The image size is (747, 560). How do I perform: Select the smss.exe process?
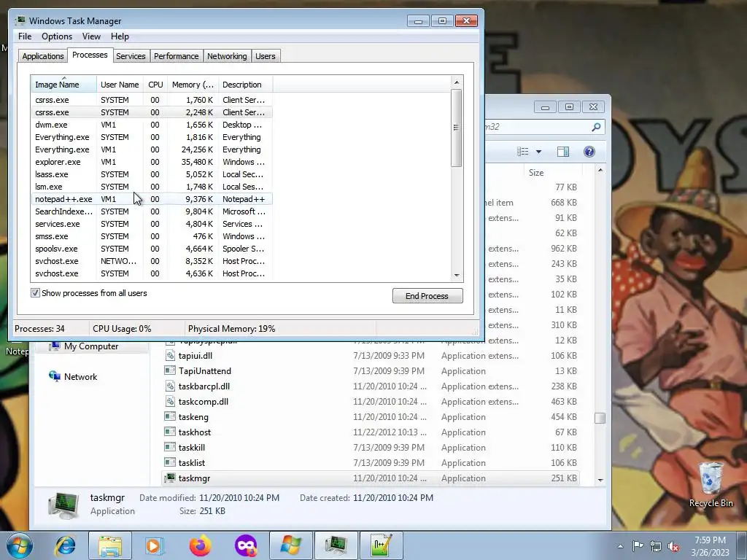[x=152, y=236]
